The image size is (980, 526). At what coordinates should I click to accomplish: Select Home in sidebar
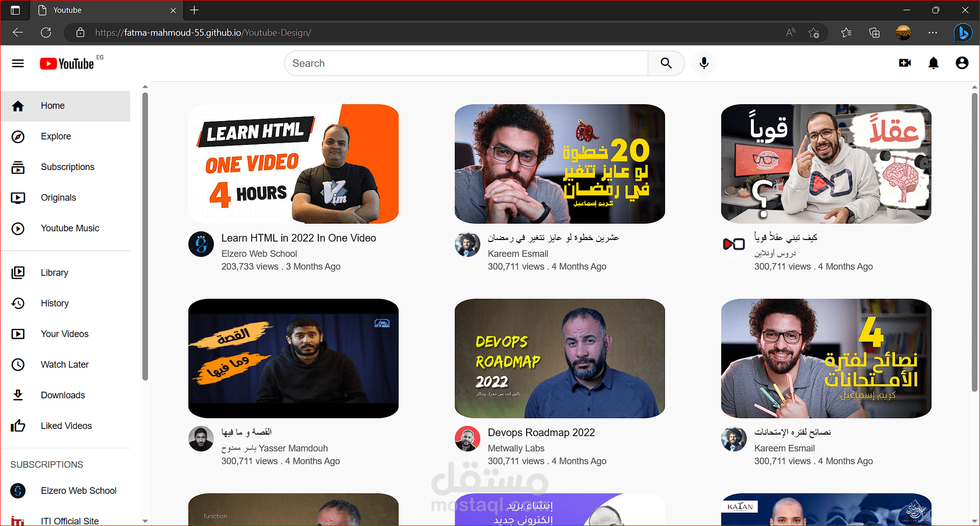(x=65, y=106)
